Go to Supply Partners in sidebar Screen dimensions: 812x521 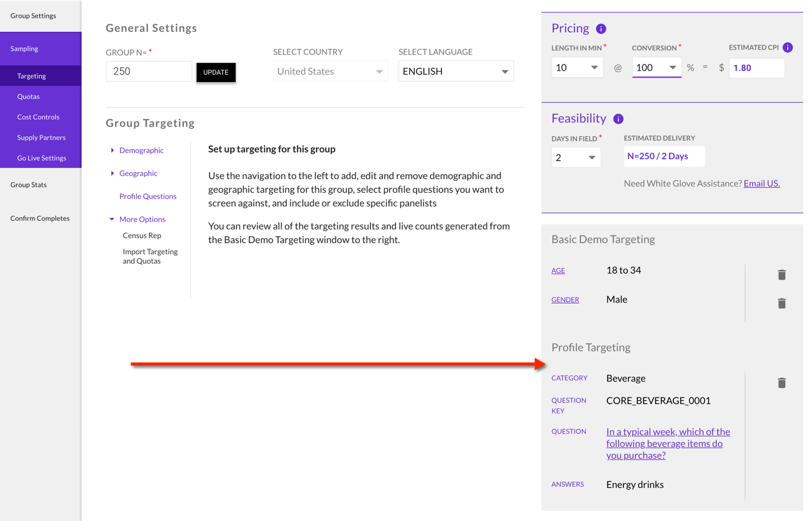coord(41,137)
